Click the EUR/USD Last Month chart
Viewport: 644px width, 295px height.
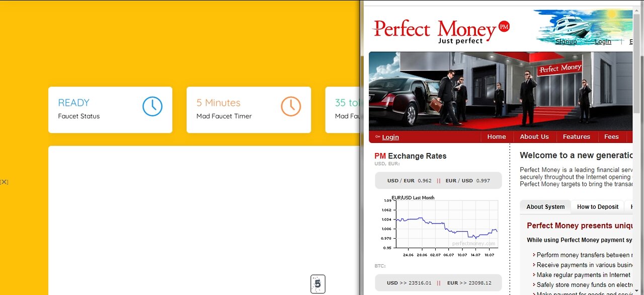[x=440, y=226]
